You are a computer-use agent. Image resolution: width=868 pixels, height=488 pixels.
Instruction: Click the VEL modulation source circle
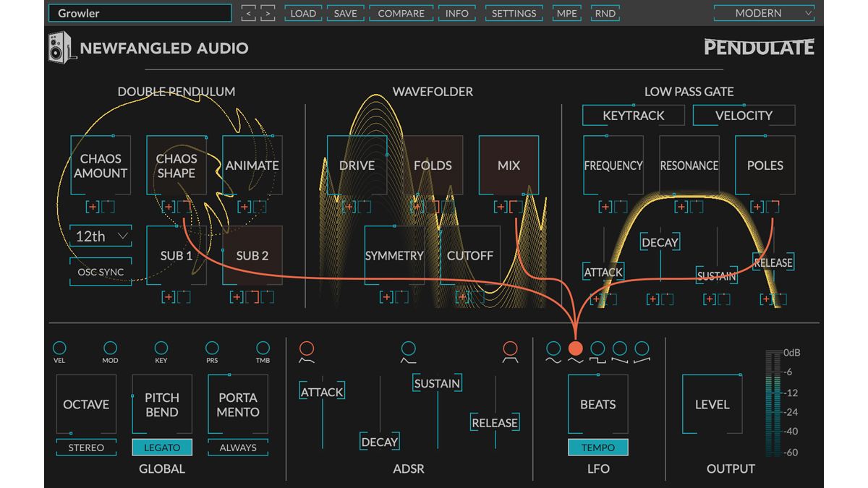pyautogui.click(x=59, y=349)
